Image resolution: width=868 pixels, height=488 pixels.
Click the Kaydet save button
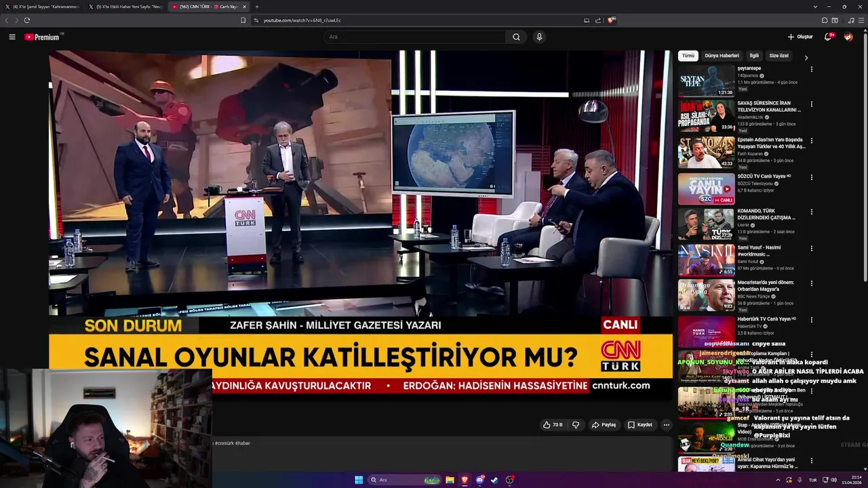point(639,425)
